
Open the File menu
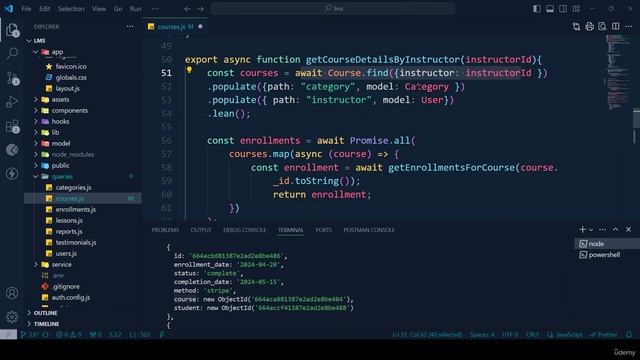point(26,9)
